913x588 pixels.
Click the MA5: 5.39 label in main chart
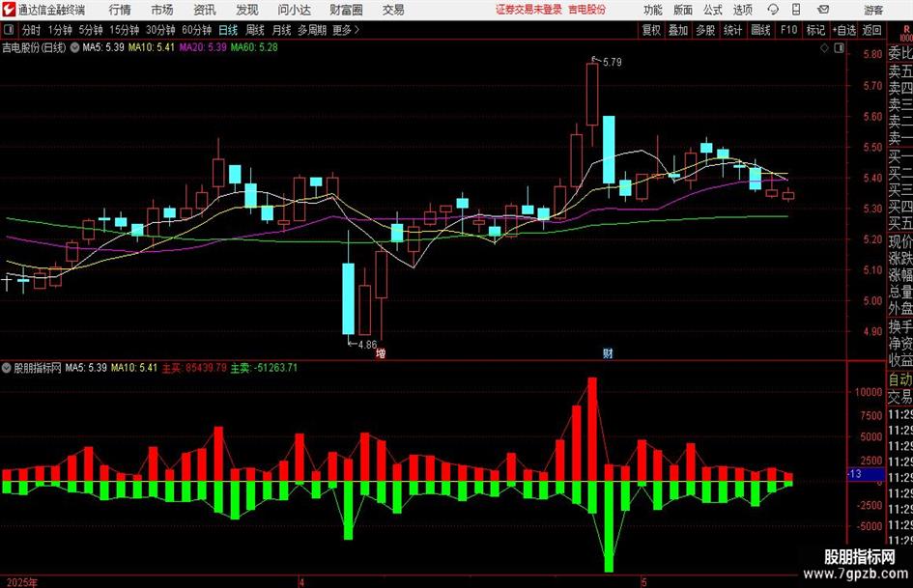coord(103,47)
